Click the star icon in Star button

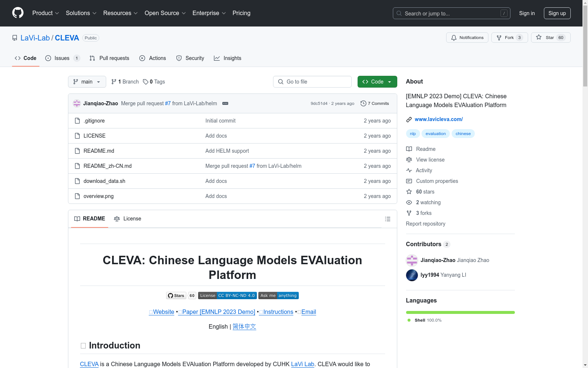click(539, 37)
